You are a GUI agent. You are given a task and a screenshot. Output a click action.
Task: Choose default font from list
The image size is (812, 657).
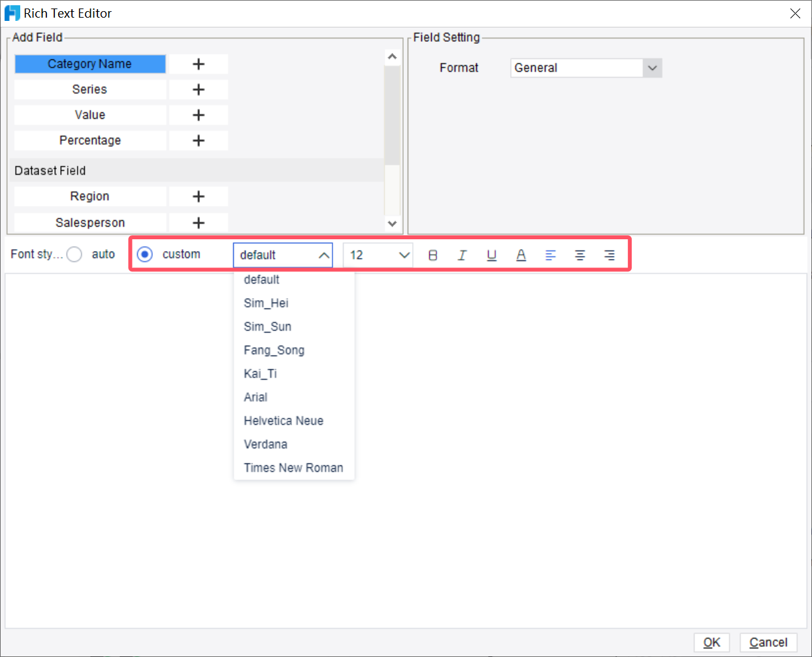point(294,280)
